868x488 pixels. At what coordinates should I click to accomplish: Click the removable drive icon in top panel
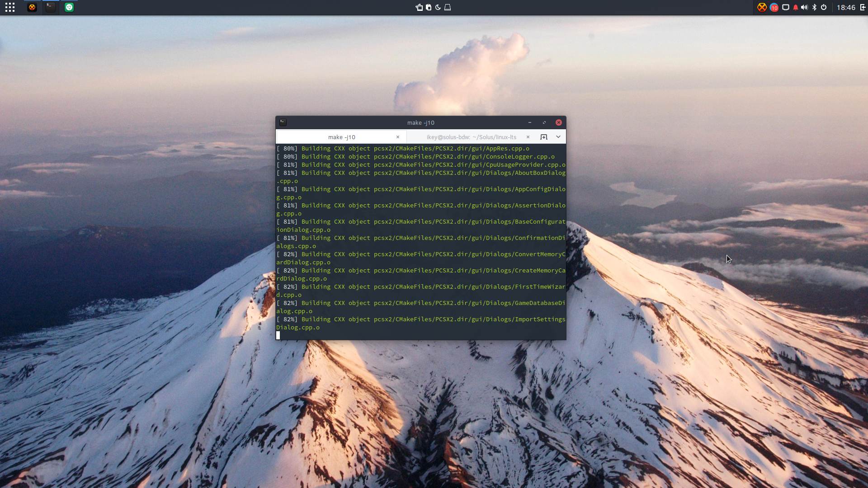(x=448, y=7)
